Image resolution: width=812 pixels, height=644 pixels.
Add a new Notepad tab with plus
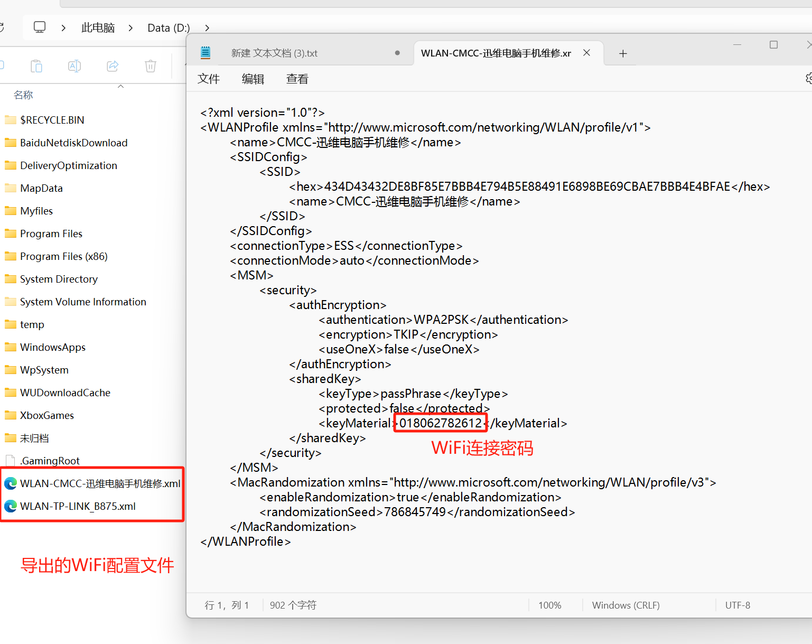coord(623,53)
